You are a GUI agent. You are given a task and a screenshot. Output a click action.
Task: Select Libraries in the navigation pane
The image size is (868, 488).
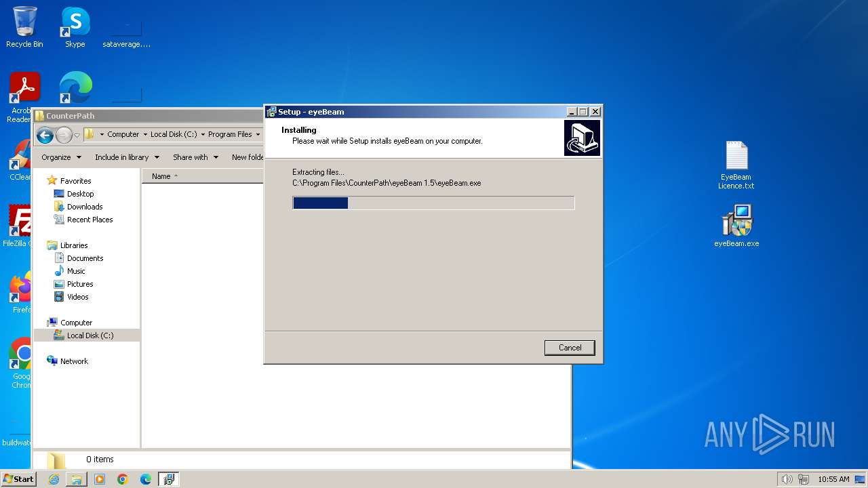tap(73, 245)
